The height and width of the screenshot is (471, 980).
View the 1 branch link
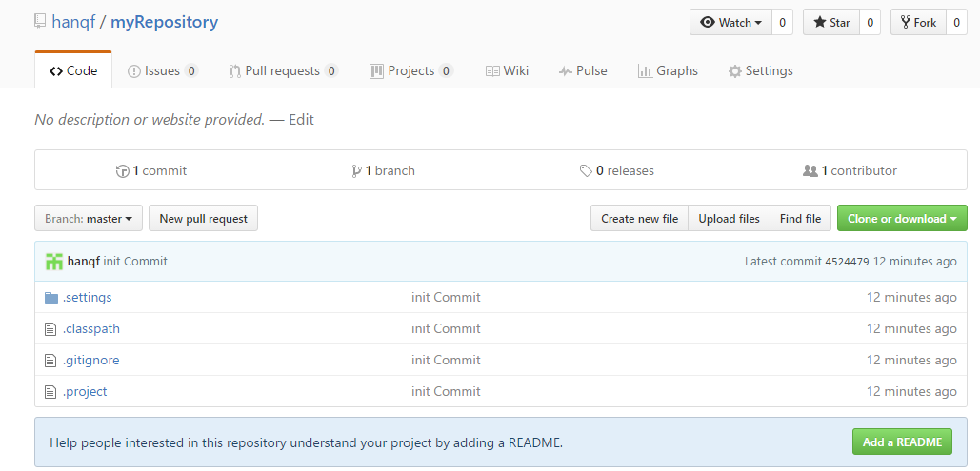tap(383, 170)
